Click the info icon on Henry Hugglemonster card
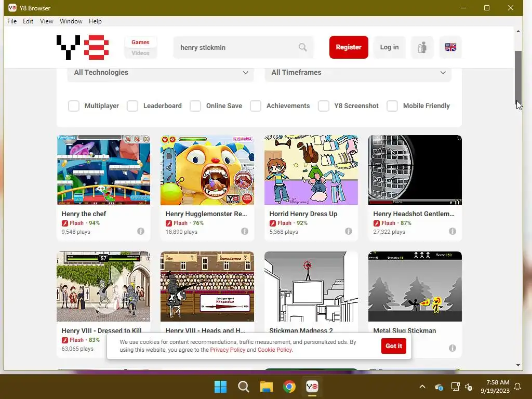Screen dimensions: 532x399 (245, 231)
